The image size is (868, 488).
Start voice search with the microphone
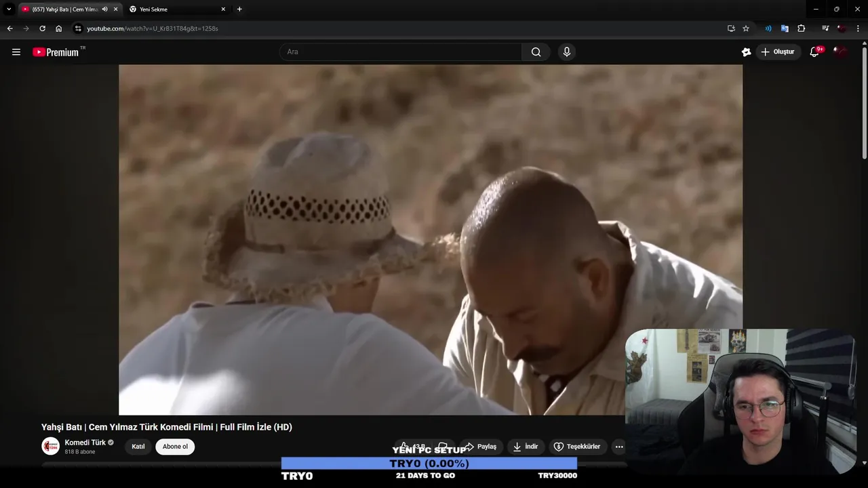pos(567,52)
